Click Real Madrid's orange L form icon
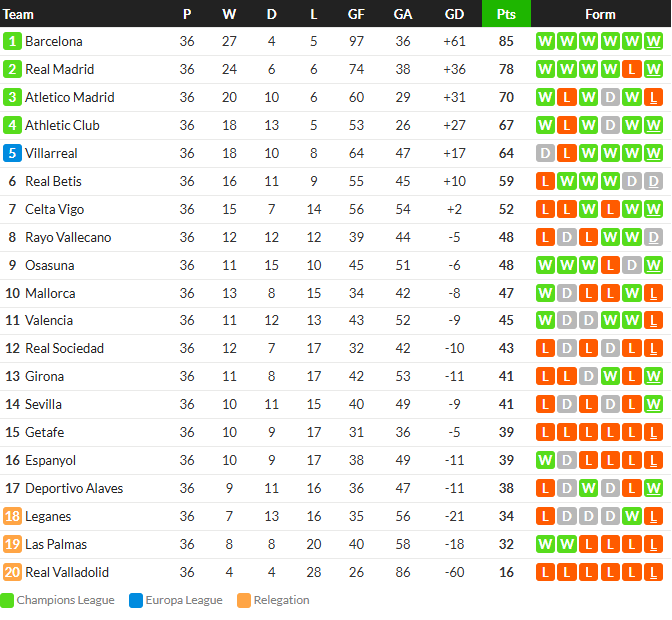The height and width of the screenshot is (620, 672). (632, 69)
